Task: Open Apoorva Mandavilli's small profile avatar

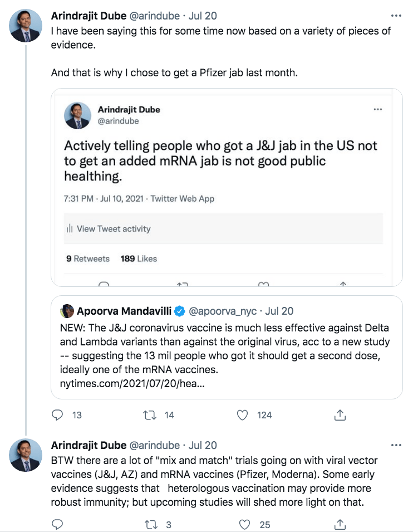Action: pos(67,311)
